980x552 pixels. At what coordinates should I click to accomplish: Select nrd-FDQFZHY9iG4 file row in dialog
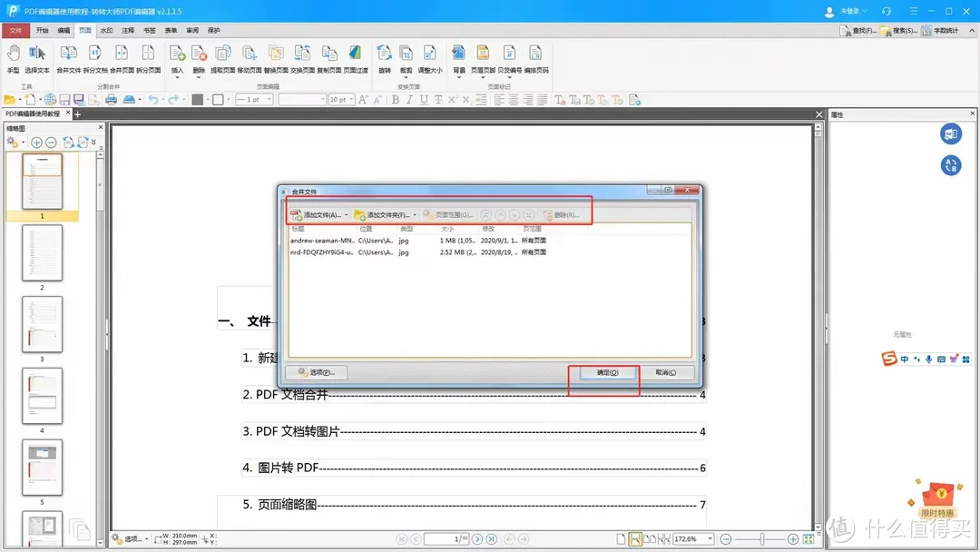[490, 252]
